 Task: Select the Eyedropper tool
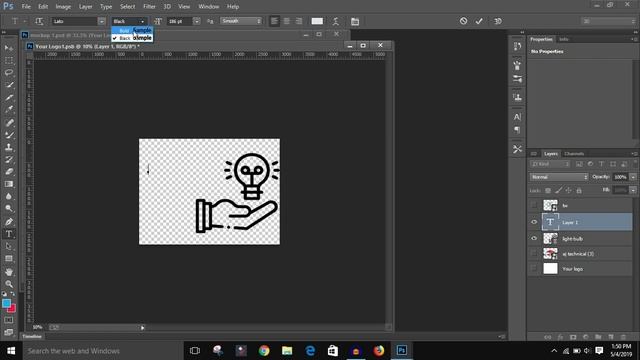9,110
